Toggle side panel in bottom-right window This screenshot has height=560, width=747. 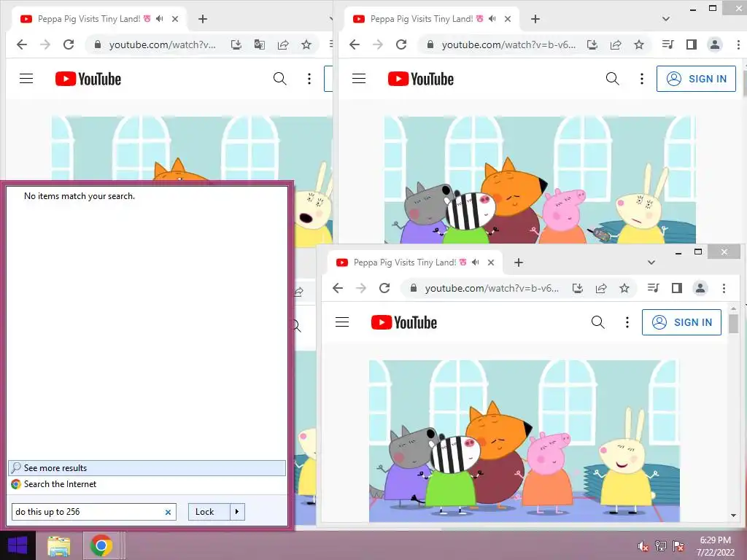click(x=676, y=288)
